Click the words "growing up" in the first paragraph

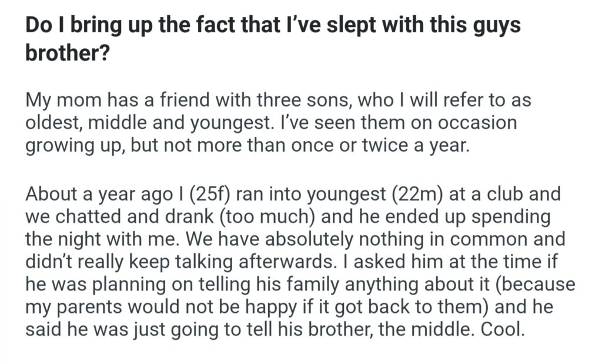point(76,145)
